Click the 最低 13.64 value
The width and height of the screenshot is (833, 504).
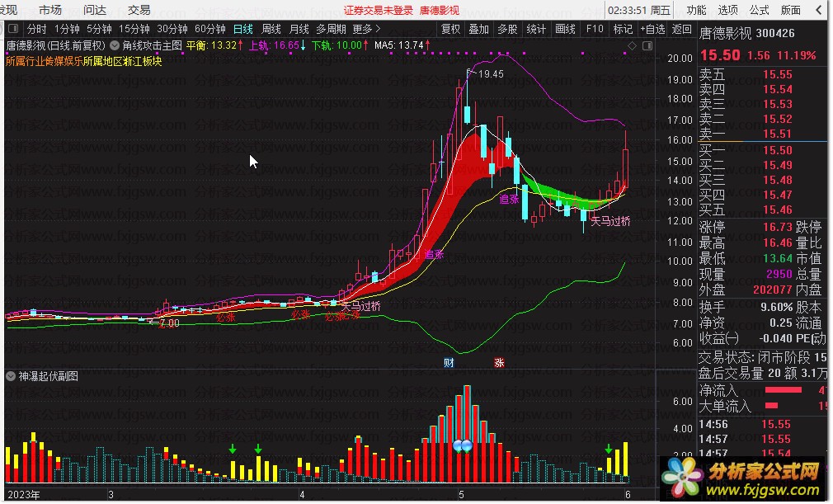pyautogui.click(x=778, y=259)
